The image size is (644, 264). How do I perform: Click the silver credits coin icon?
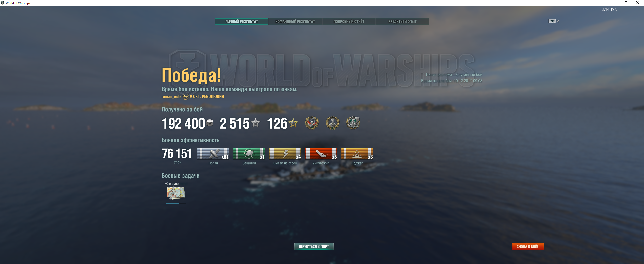210,123
